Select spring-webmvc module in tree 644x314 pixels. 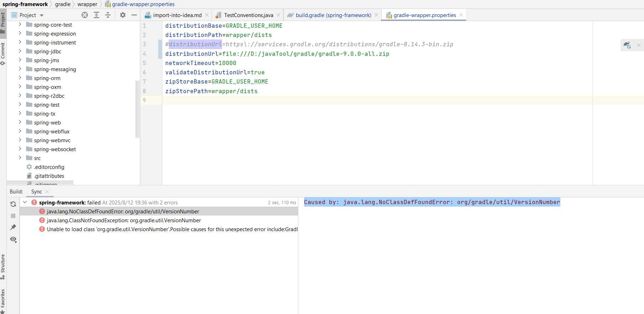tap(52, 140)
